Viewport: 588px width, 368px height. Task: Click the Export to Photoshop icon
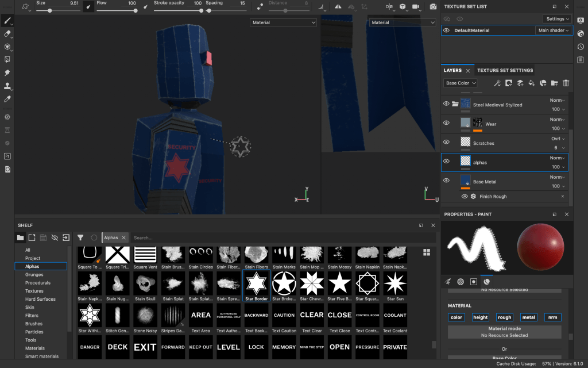(x=7, y=156)
